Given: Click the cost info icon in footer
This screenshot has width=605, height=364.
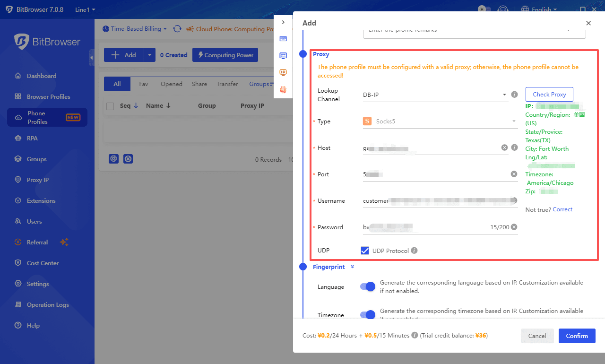Looking at the screenshot, I should [x=415, y=335].
